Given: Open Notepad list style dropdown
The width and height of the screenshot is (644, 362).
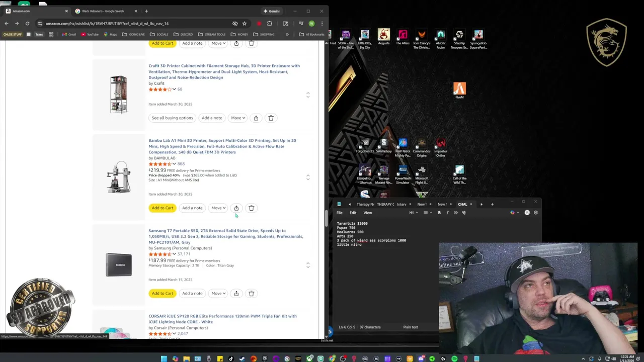Looking at the screenshot, I should coord(427,213).
